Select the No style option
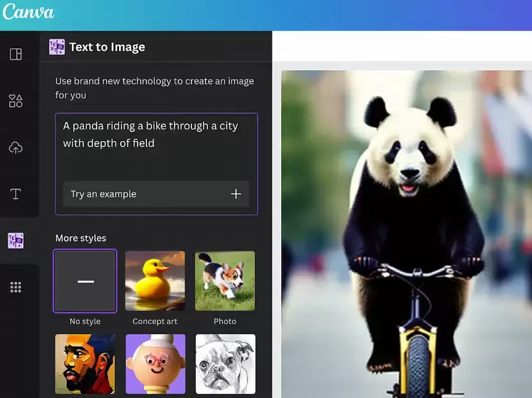 click(85, 281)
